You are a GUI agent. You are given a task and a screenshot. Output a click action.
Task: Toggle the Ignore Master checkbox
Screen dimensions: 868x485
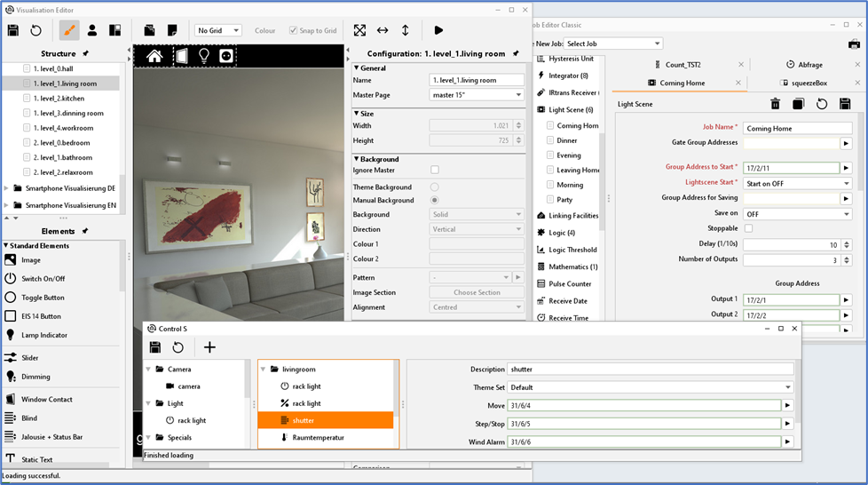434,170
